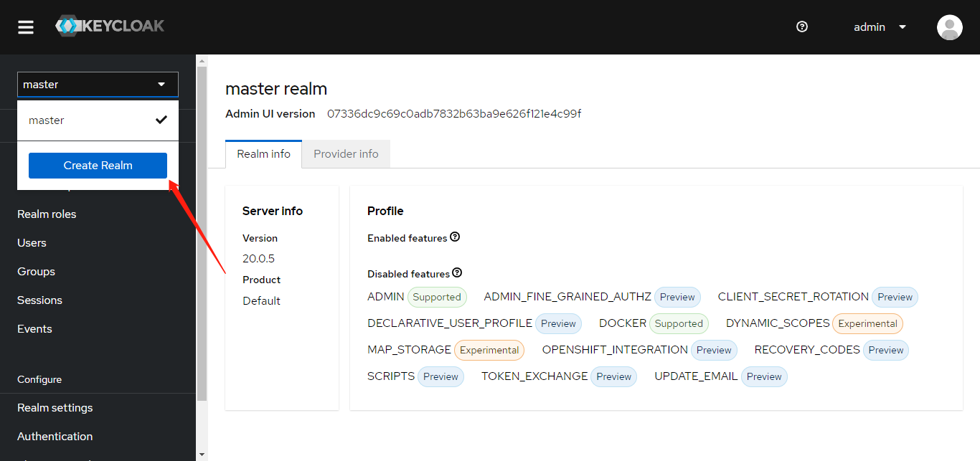Click the sidebar scrollbar down arrow

[202, 454]
